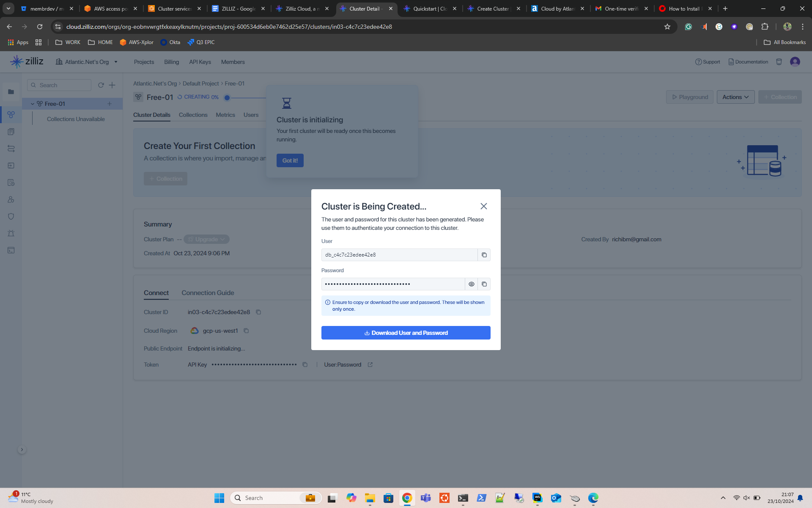Open the Actions dropdown

pos(735,97)
